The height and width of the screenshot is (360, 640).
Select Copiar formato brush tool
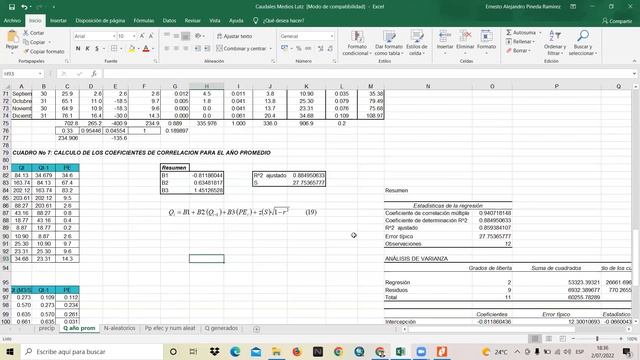[44, 51]
